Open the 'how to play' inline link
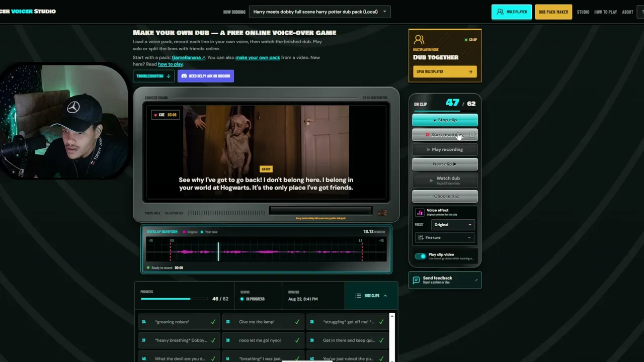644x362 pixels. point(171,64)
